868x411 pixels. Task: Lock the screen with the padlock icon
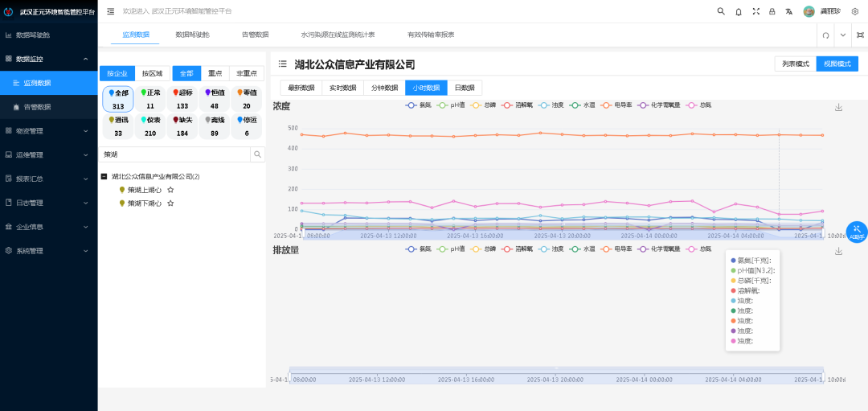(772, 11)
